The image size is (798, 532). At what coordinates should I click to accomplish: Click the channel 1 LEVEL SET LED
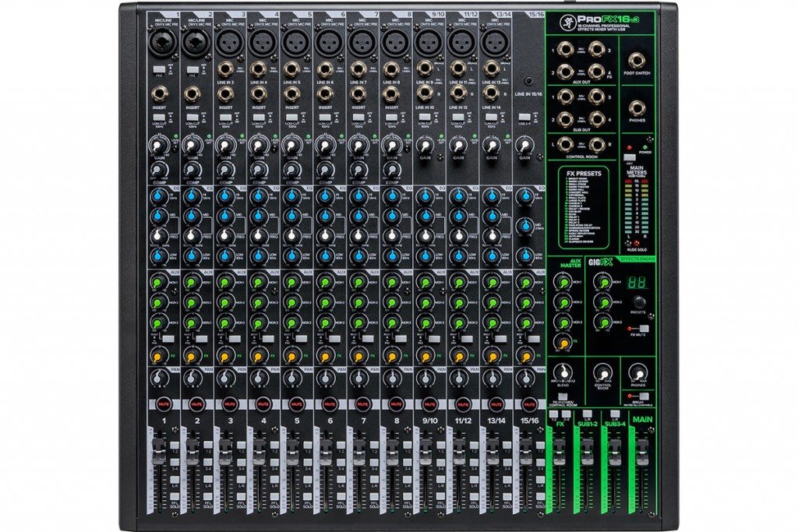click(x=175, y=136)
